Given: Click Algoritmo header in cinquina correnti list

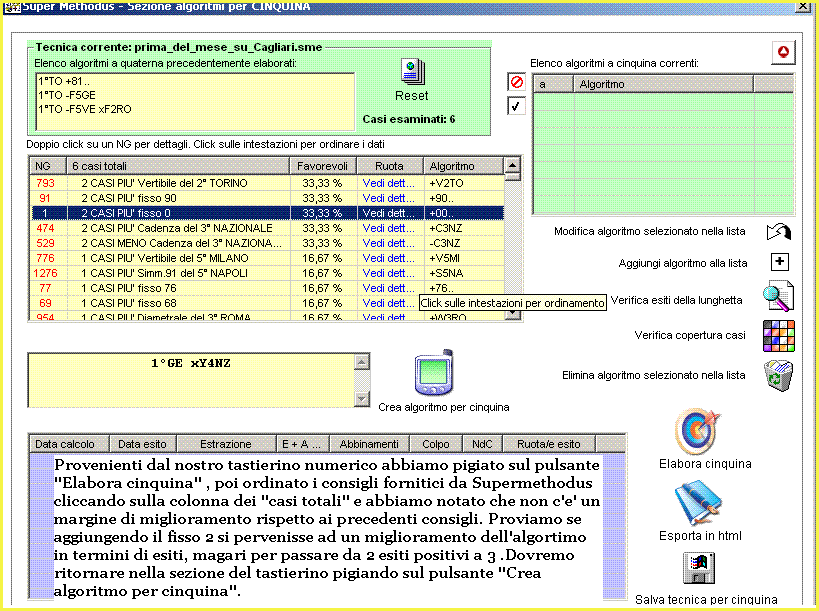Looking at the screenshot, I should 664,84.
